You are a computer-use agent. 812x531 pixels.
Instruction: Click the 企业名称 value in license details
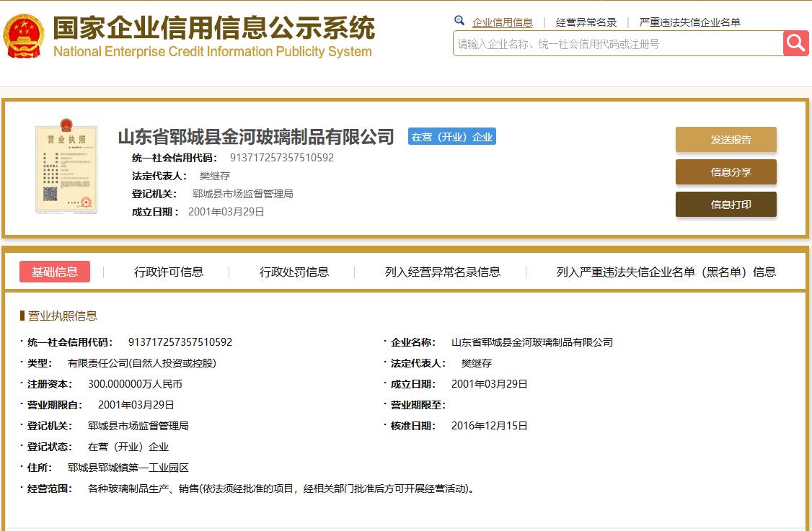pos(532,342)
